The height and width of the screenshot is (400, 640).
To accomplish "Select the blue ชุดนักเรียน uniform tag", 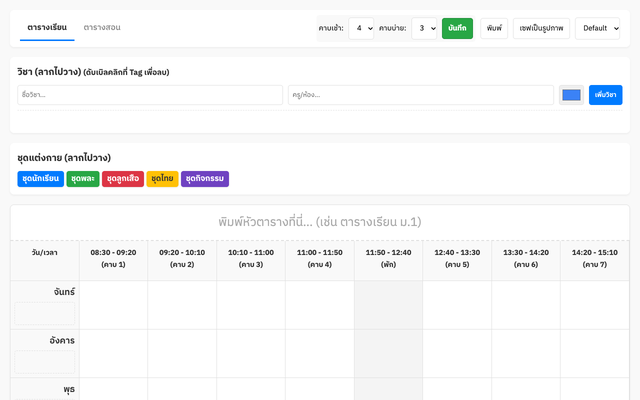I will [40, 179].
